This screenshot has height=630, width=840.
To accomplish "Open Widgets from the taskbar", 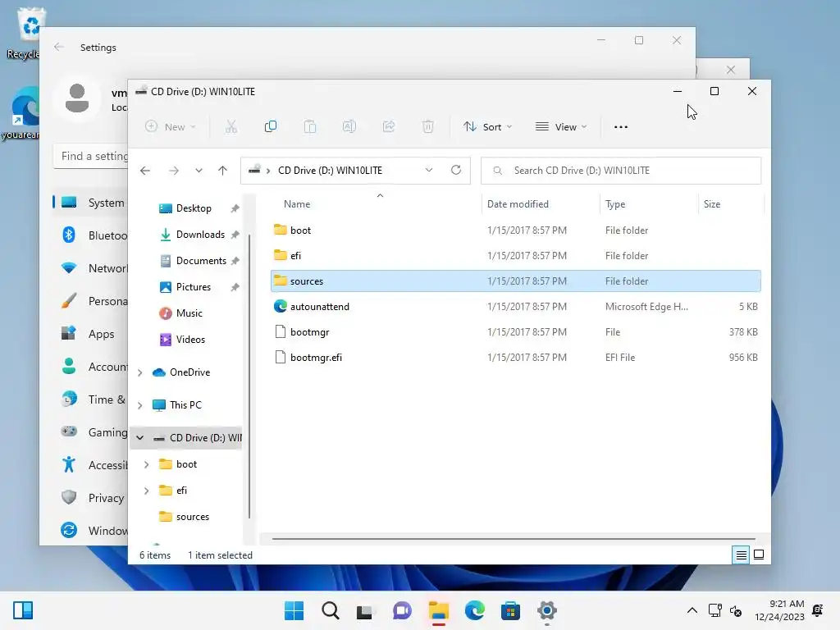I will click(23, 610).
